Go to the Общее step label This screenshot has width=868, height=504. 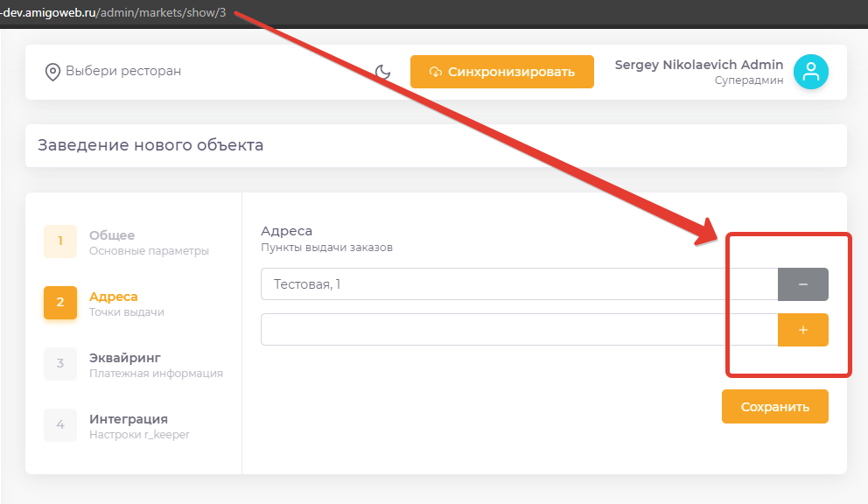tap(112, 235)
